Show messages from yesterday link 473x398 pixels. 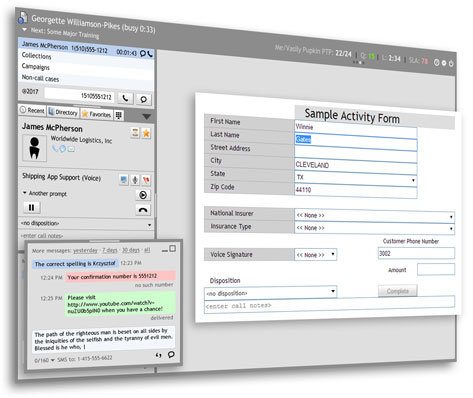tap(85, 250)
